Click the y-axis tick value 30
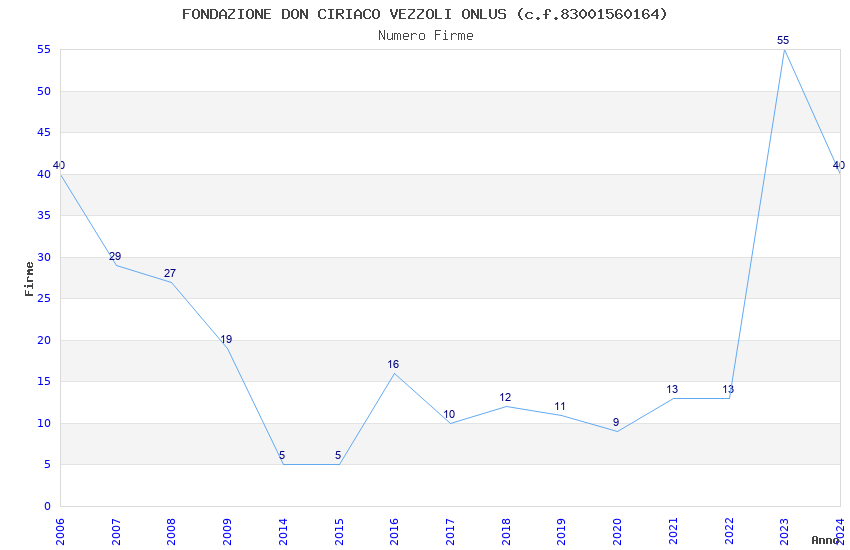This screenshot has width=850, height=550. [44, 257]
